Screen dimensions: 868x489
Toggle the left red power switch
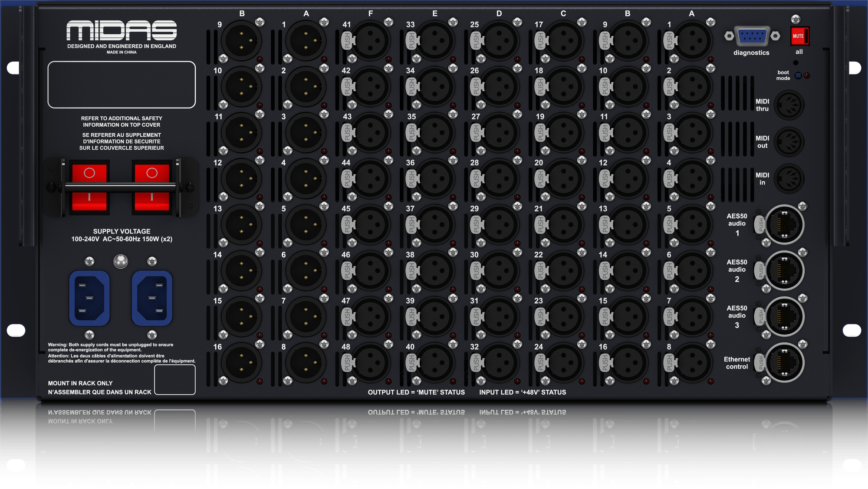[x=89, y=187]
